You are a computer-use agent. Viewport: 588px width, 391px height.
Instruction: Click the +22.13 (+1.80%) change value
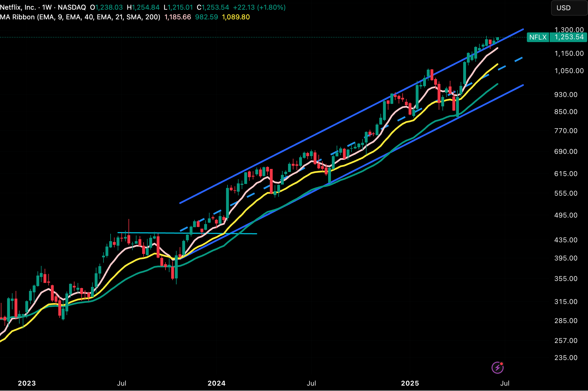pos(259,7)
